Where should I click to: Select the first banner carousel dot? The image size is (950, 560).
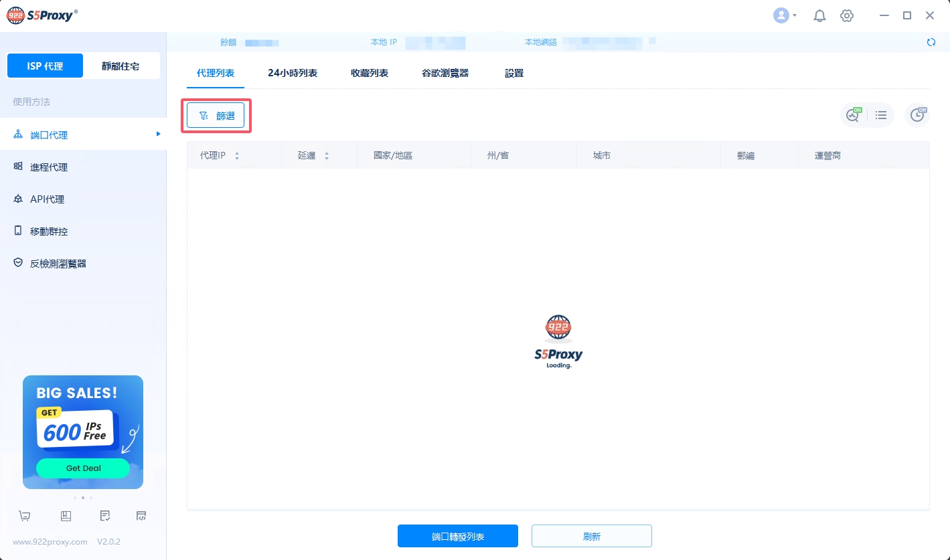tap(75, 498)
